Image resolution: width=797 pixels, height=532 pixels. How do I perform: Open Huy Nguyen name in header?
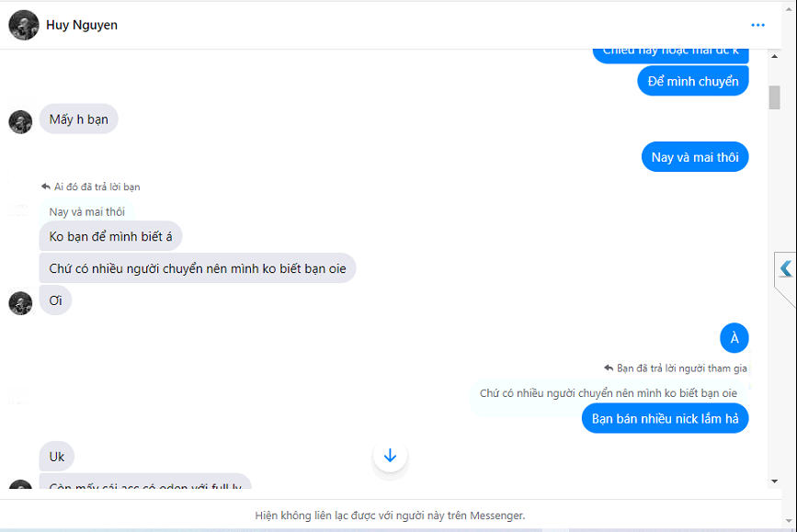81,25
